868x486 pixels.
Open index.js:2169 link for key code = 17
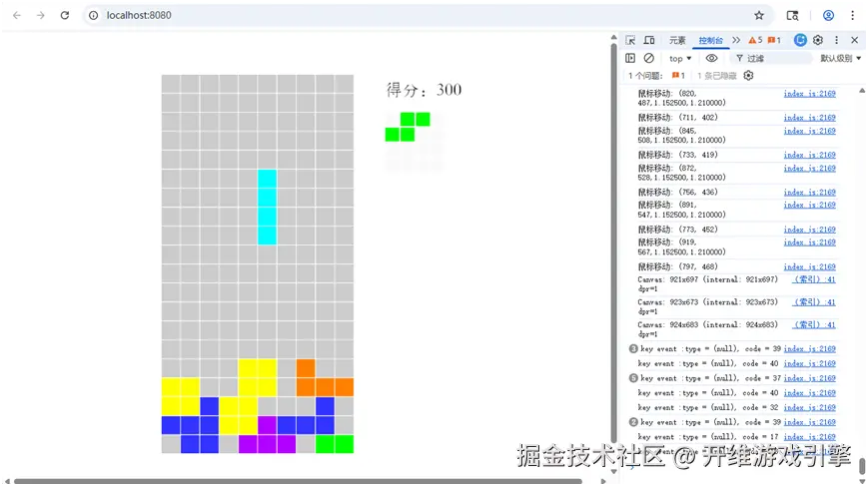coord(809,437)
